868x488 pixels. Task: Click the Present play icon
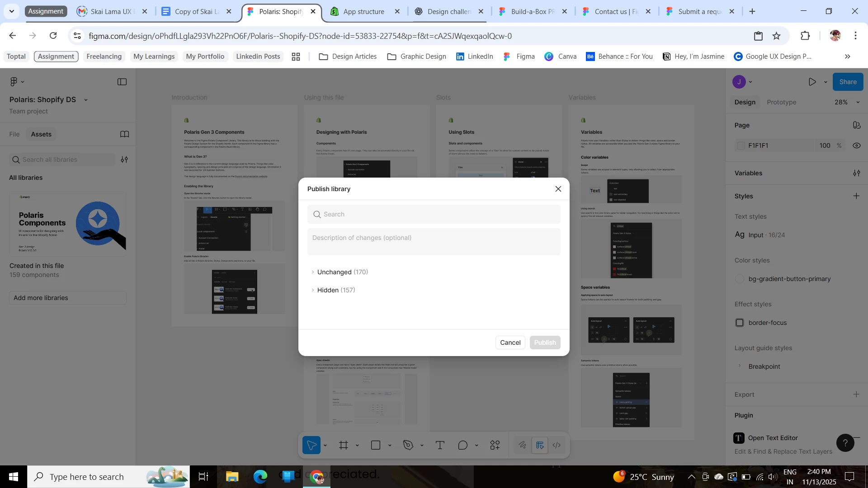(812, 82)
